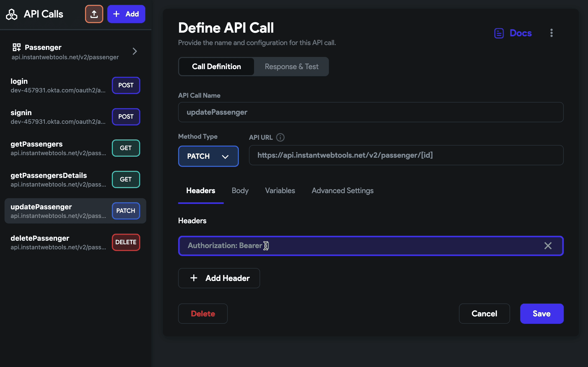Open the PATCH method type dropdown
Image resolution: width=588 pixels, height=367 pixels.
[208, 156]
